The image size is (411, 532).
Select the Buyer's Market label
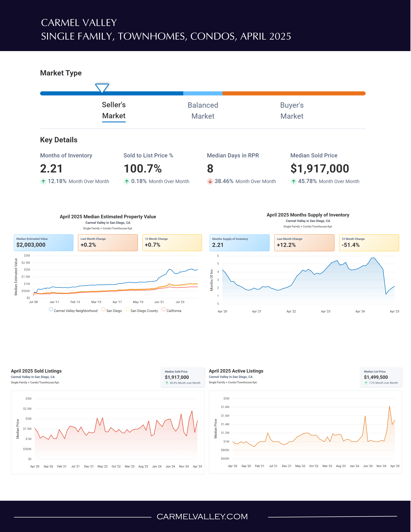point(292,111)
